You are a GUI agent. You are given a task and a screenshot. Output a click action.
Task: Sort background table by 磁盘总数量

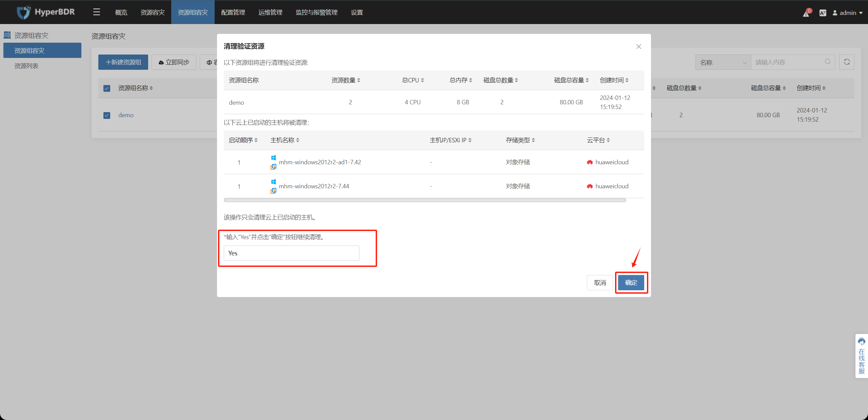[x=700, y=88]
